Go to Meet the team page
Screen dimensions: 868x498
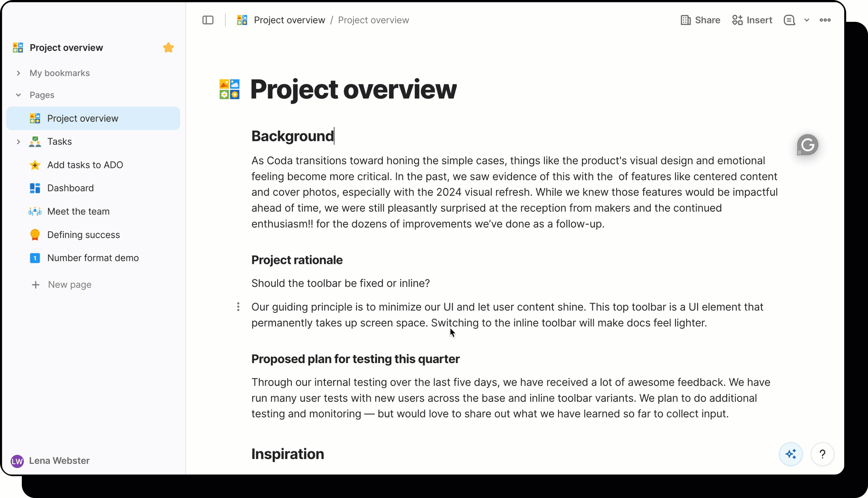(x=78, y=211)
